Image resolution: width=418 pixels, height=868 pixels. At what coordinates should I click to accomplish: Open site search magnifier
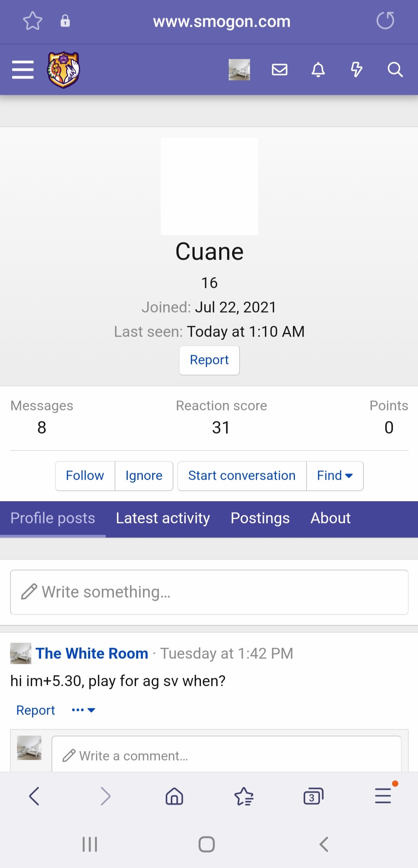(395, 70)
